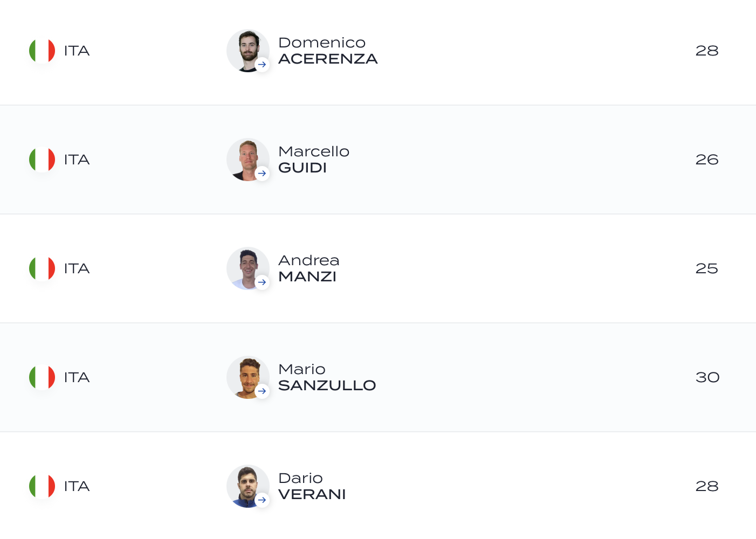Click Italian flag in Sanzullo's row
Screen dimensions: 756x539
click(x=42, y=377)
